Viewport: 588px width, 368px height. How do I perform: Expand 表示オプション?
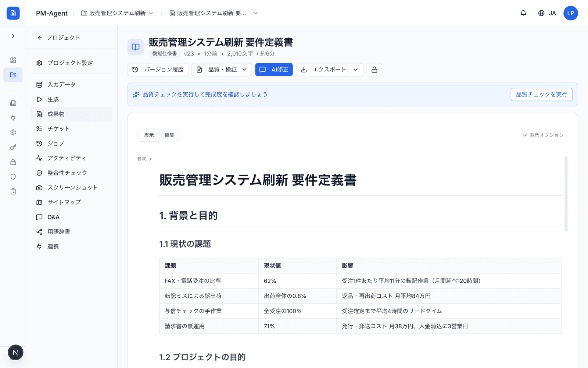[x=543, y=135]
